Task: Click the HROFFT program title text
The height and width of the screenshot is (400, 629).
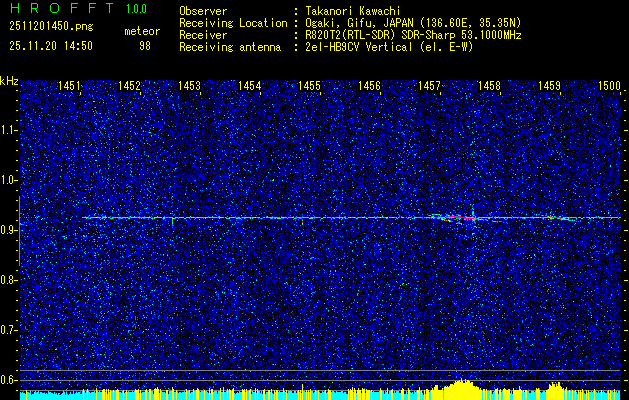Action: (x=62, y=8)
